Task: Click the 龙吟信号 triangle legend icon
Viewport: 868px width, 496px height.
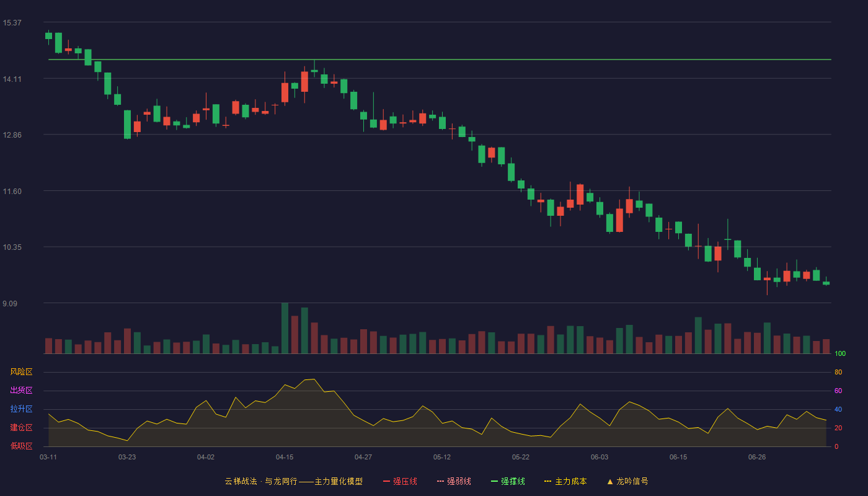Action: point(609,481)
